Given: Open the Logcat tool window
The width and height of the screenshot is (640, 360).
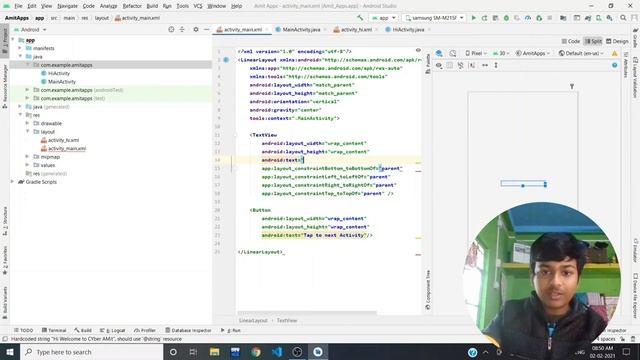Looking at the screenshot, I should pos(113,330).
